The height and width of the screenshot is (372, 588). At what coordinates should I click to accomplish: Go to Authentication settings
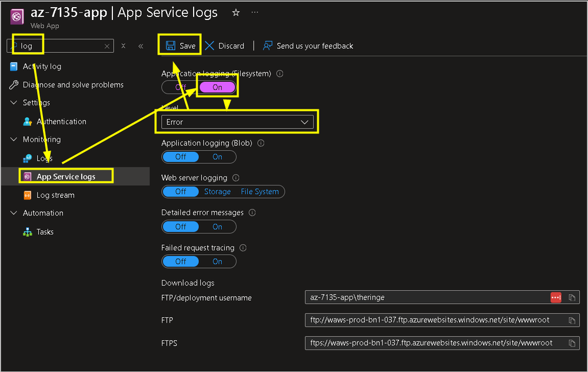(61, 121)
